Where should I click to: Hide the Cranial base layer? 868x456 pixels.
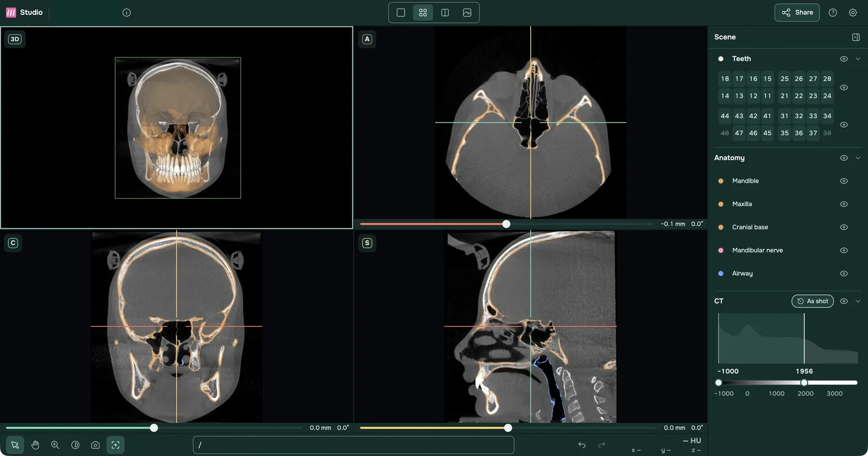pos(844,227)
